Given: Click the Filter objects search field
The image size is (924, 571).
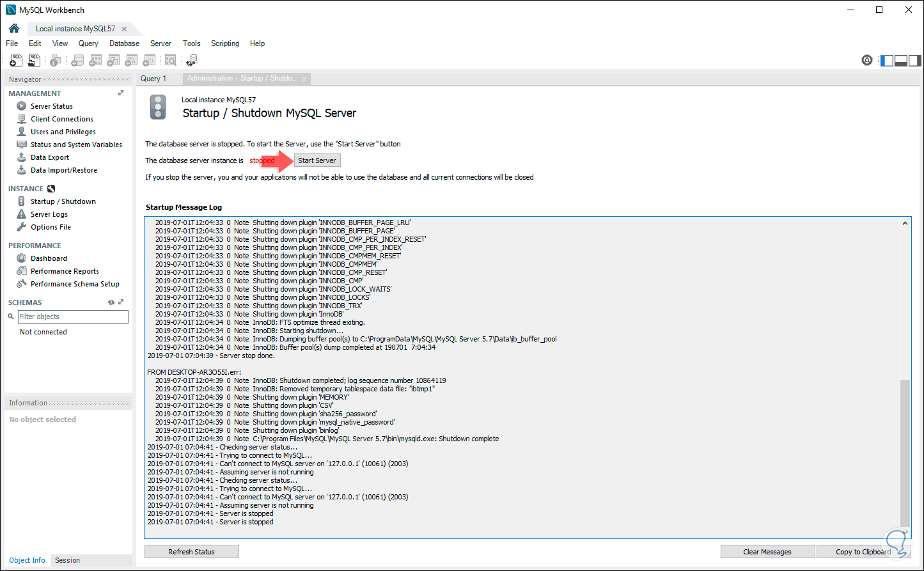Looking at the screenshot, I should pos(73,317).
